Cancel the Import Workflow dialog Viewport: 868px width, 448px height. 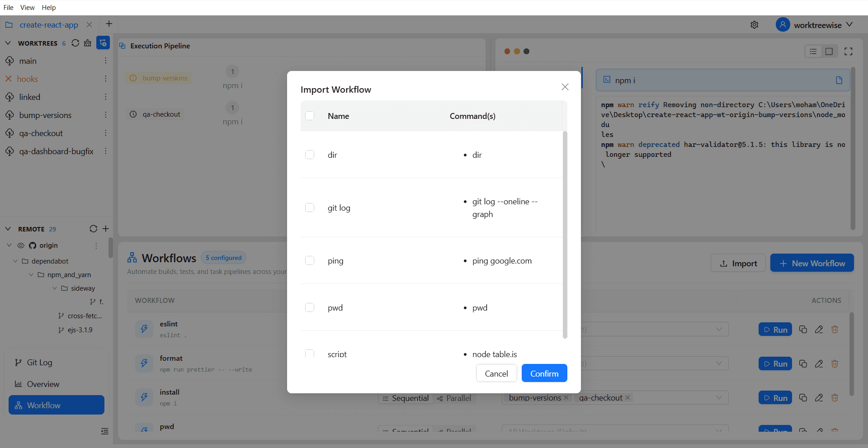(x=496, y=373)
